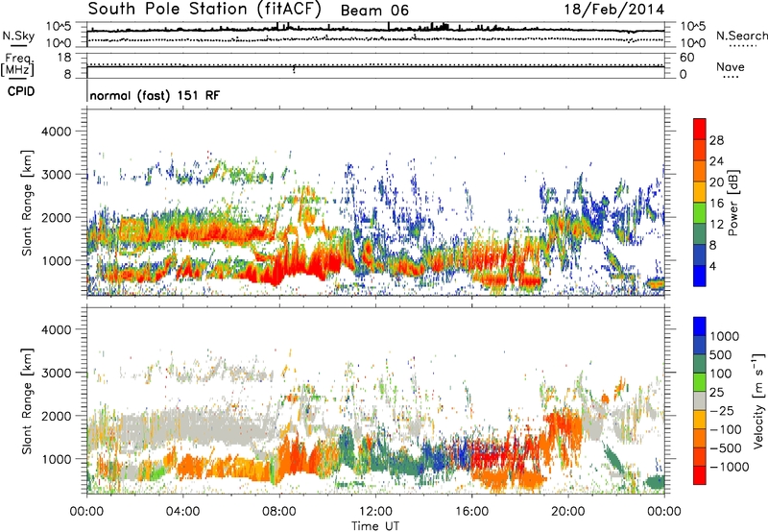The image size is (768, 532).
Task: Click "Slant Range [km]" beside power panel
Action: (x=27, y=203)
